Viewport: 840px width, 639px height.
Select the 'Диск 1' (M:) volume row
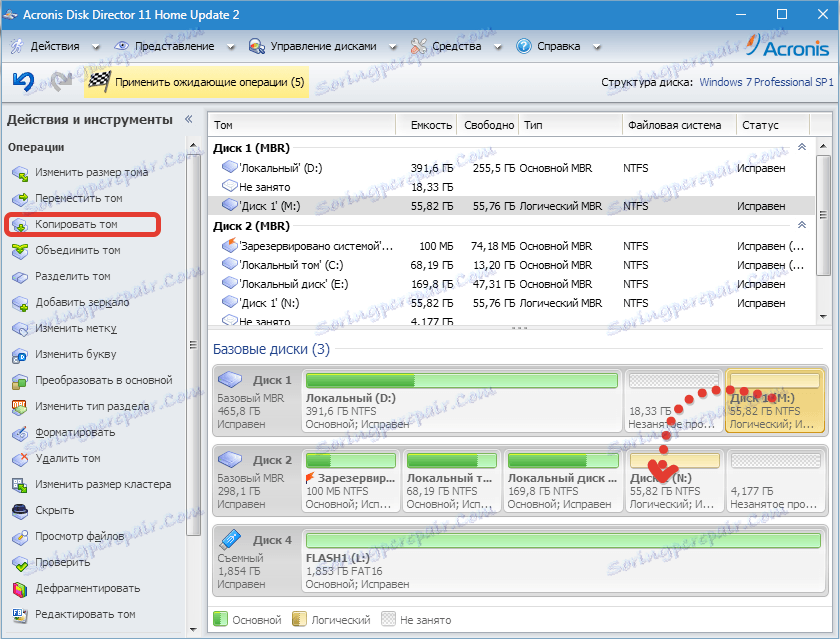coord(512,206)
